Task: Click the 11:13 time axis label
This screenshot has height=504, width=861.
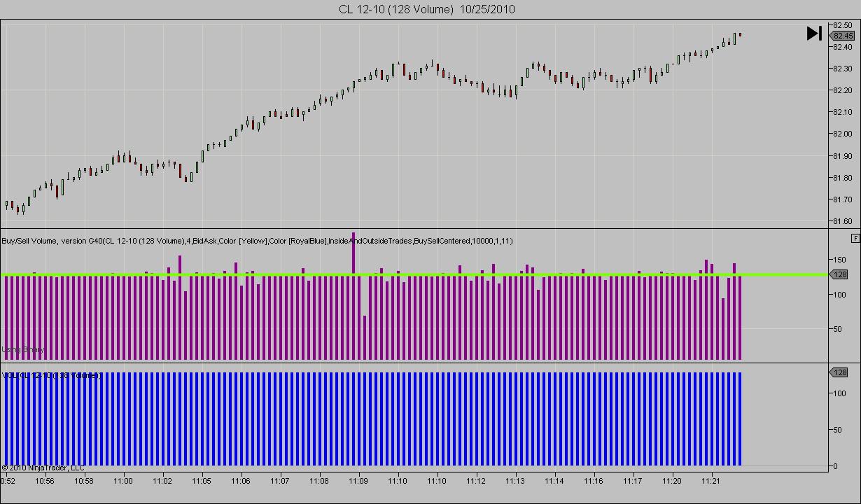Action: 515,481
